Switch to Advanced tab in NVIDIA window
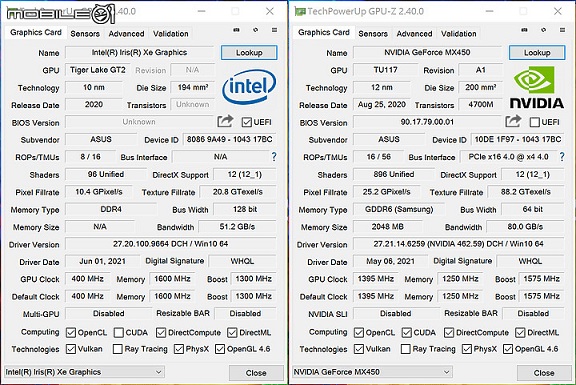The image size is (576, 385). coord(414,34)
